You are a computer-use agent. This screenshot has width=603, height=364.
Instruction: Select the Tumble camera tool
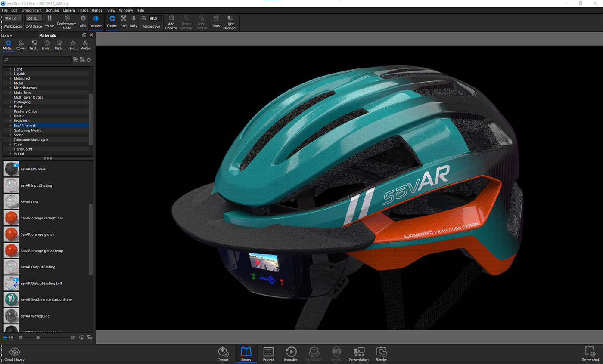[112, 20]
